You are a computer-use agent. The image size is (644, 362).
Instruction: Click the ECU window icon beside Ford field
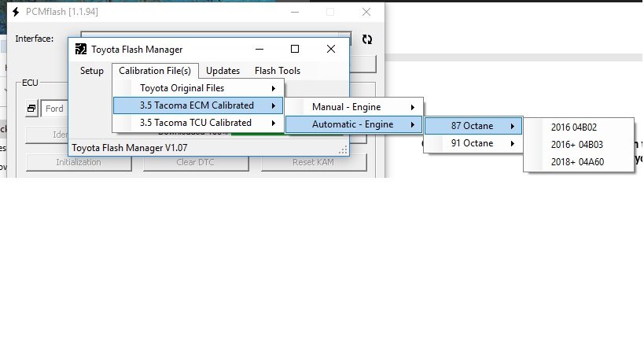point(31,109)
